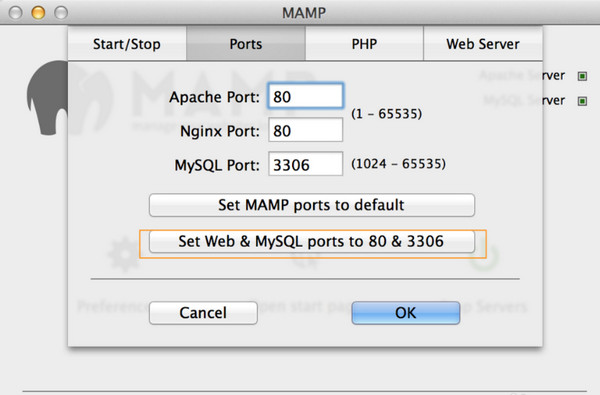Click the Nginx Port label
Screen dimensions: 600x395
click(220, 131)
